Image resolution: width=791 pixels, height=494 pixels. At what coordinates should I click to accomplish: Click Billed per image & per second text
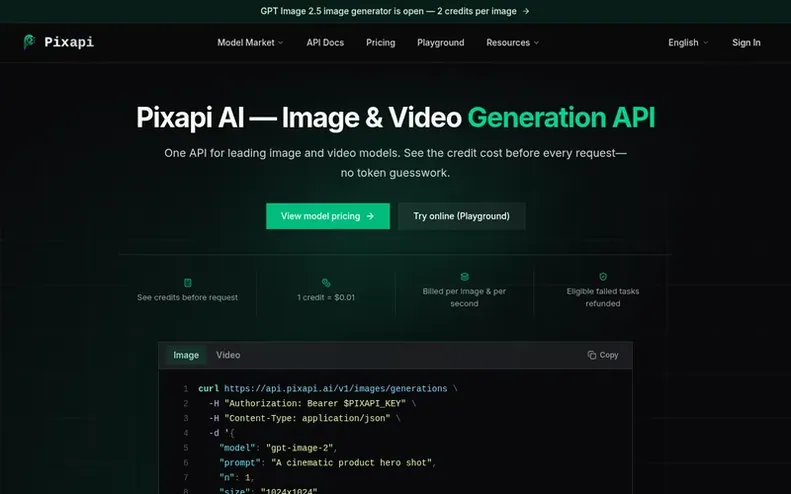coord(464,297)
